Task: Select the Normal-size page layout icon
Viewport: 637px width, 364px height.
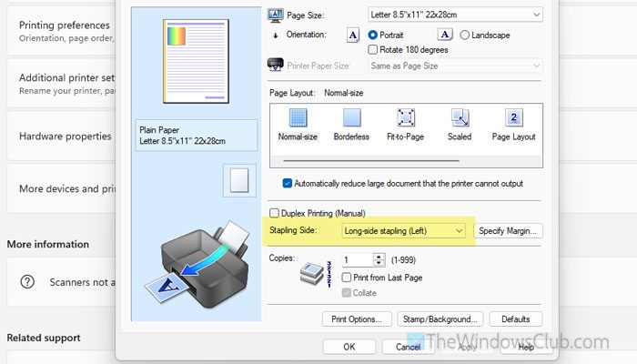Action: coord(298,117)
